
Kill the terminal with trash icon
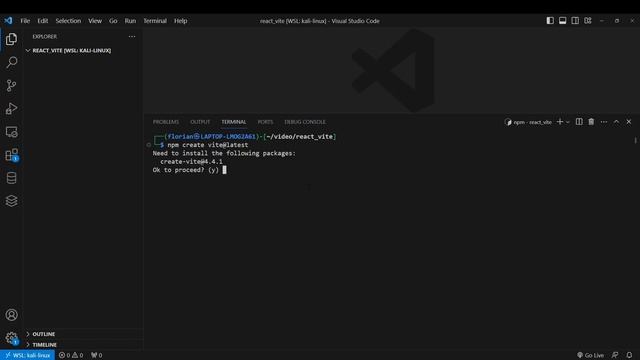[x=591, y=122]
